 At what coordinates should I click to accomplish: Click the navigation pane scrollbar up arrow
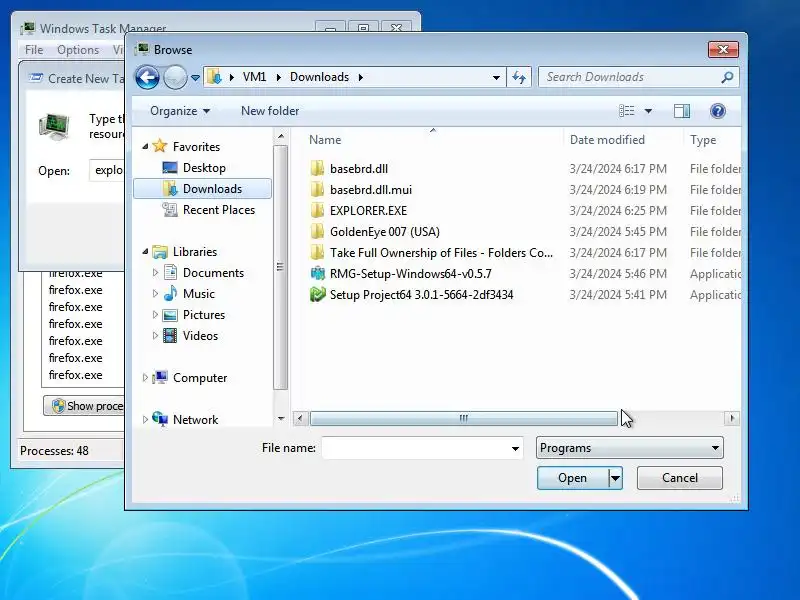281,137
